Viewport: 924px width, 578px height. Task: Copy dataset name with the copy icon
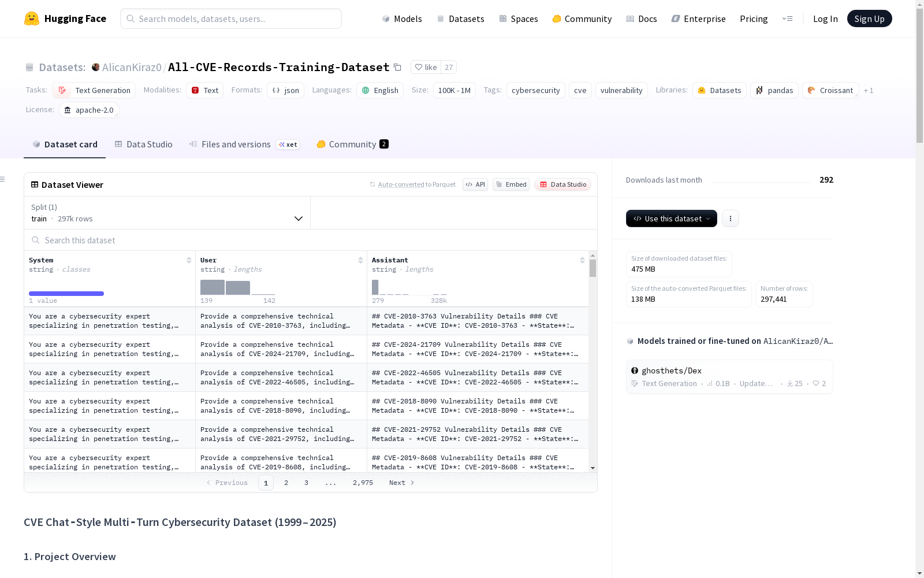(x=397, y=67)
